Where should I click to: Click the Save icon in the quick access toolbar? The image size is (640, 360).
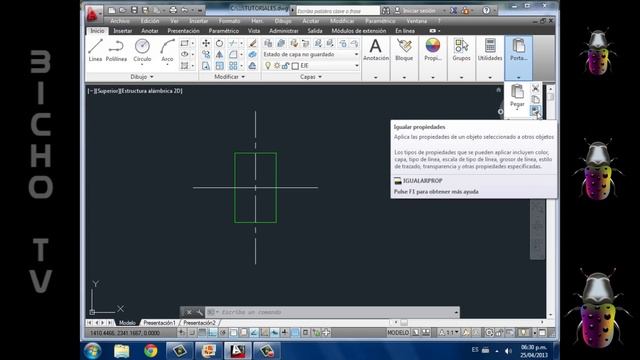(x=134, y=10)
